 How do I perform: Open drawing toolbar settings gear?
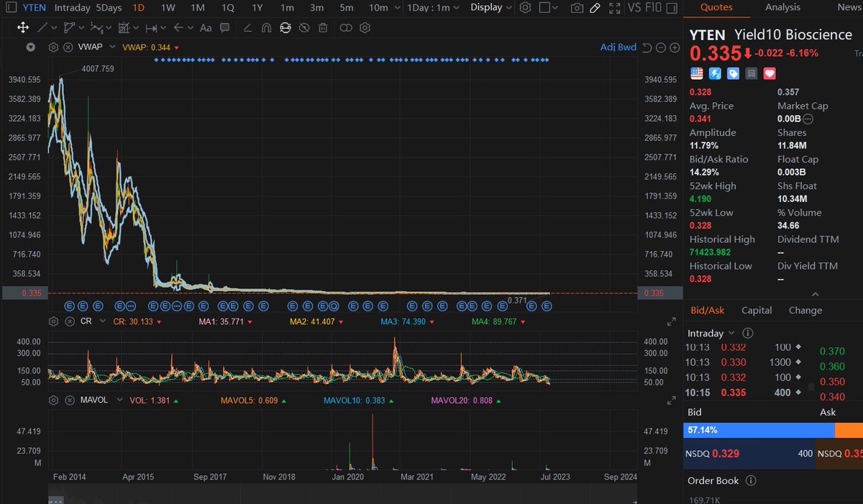click(x=365, y=28)
